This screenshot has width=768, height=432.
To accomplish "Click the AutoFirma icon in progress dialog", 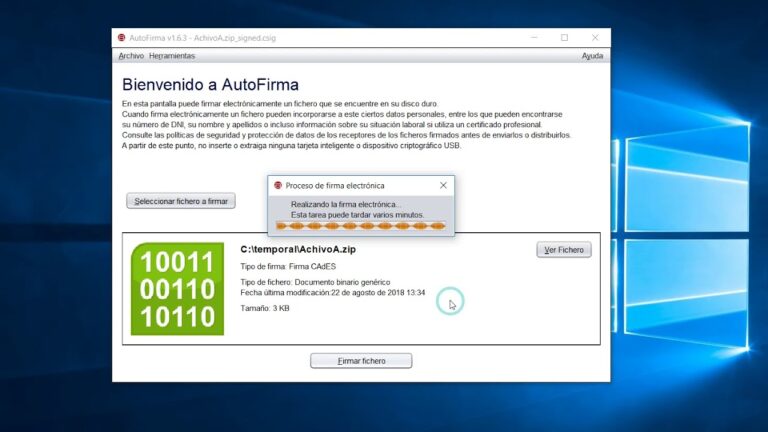I will pos(278,185).
